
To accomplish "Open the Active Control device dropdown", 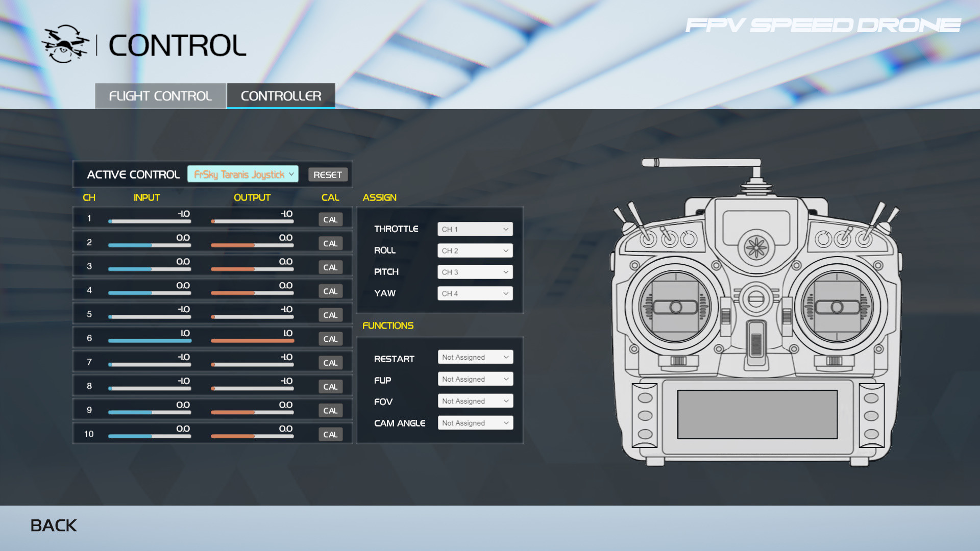I will click(x=243, y=174).
